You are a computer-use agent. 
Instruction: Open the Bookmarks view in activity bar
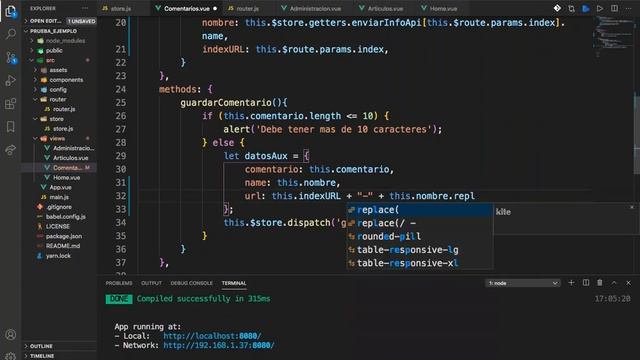[x=11, y=127]
